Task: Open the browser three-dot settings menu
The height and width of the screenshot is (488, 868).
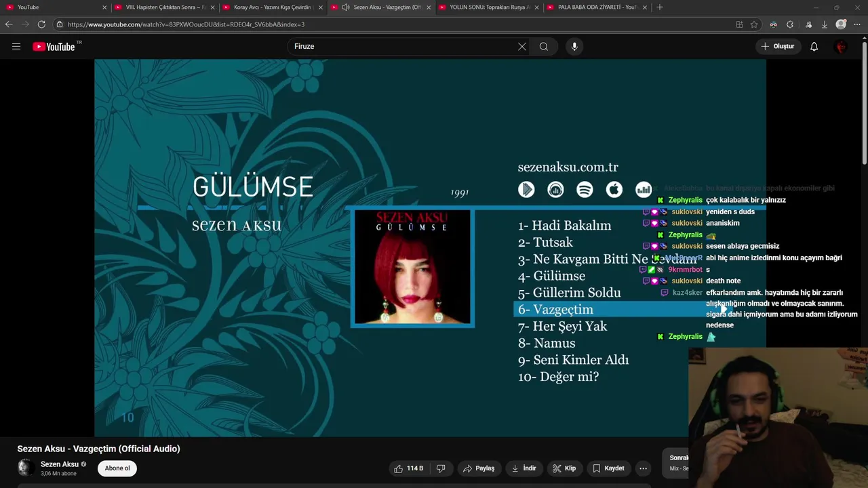Action: pyautogui.click(x=858, y=24)
